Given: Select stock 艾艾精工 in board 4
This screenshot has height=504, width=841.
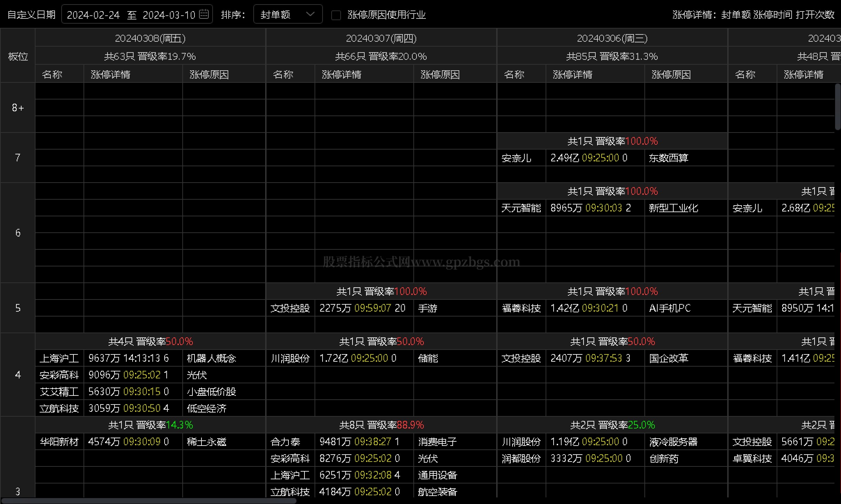Looking at the screenshot, I should (59, 392).
